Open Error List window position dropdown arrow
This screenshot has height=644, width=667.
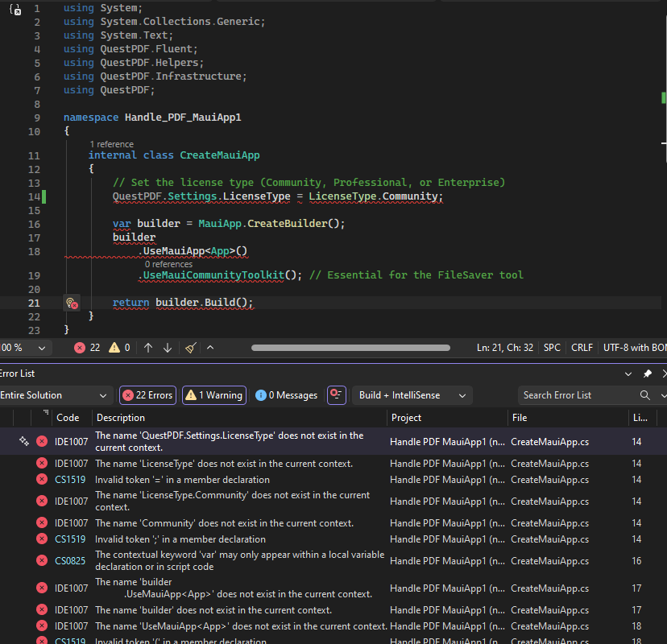click(628, 374)
